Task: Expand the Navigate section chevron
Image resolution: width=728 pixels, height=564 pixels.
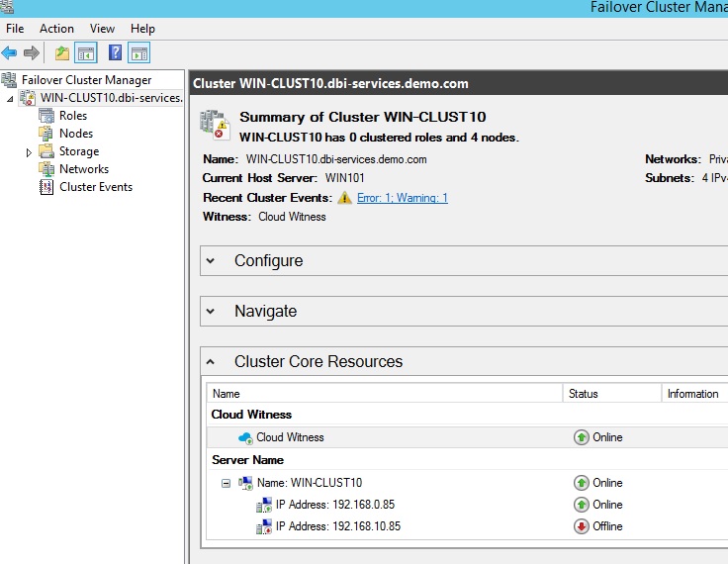Action: click(211, 312)
